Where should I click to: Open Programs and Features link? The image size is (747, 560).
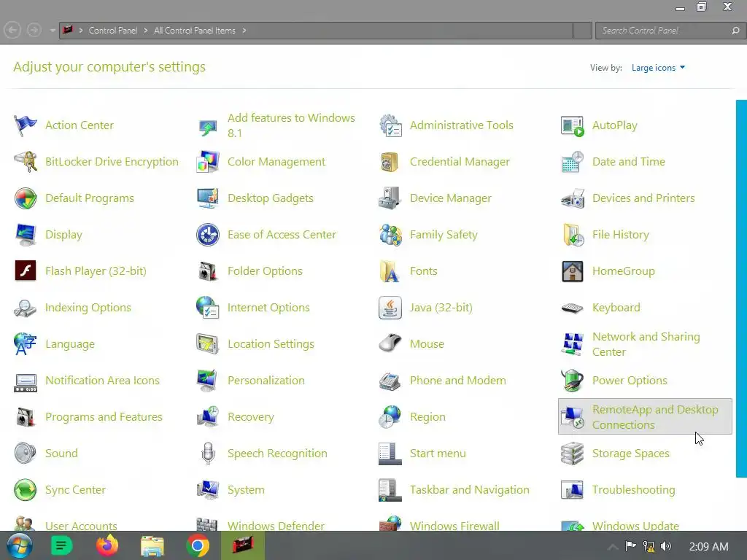tap(104, 416)
